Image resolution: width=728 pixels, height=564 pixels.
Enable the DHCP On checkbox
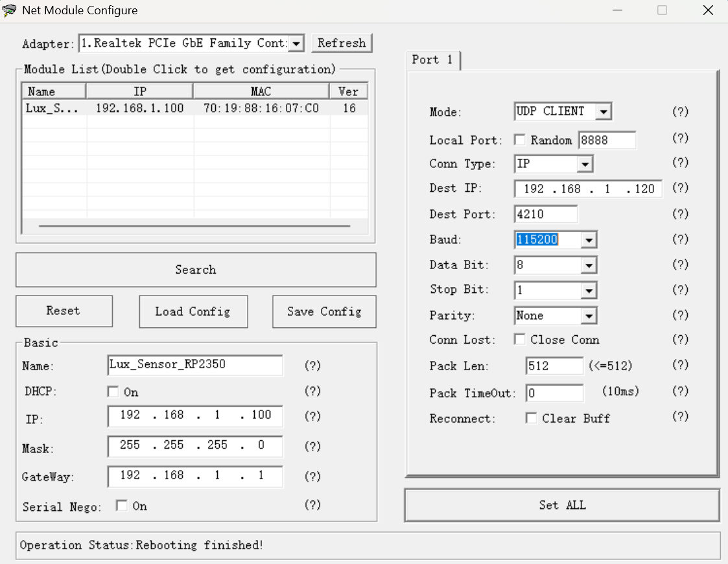(113, 392)
